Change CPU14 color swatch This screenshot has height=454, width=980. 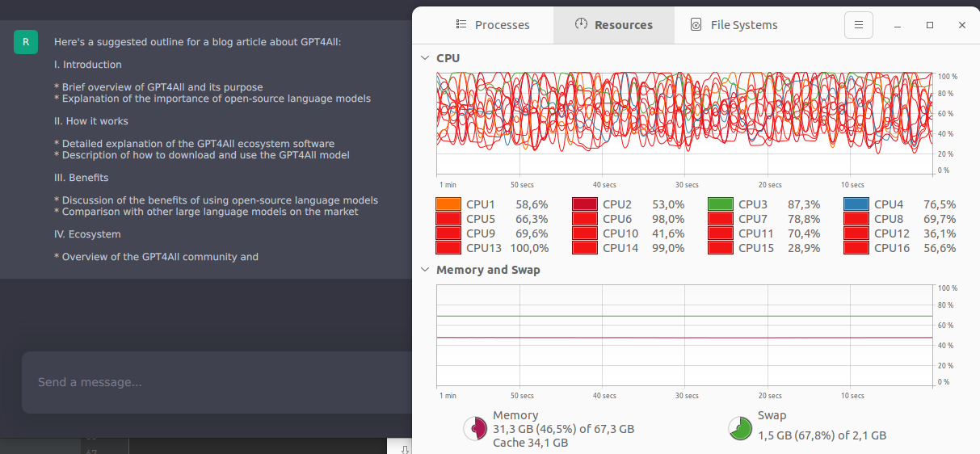(x=585, y=248)
